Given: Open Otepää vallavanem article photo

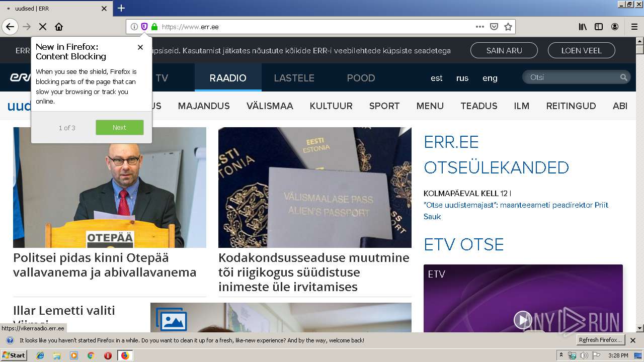Looking at the screenshot, I should pos(110,187).
